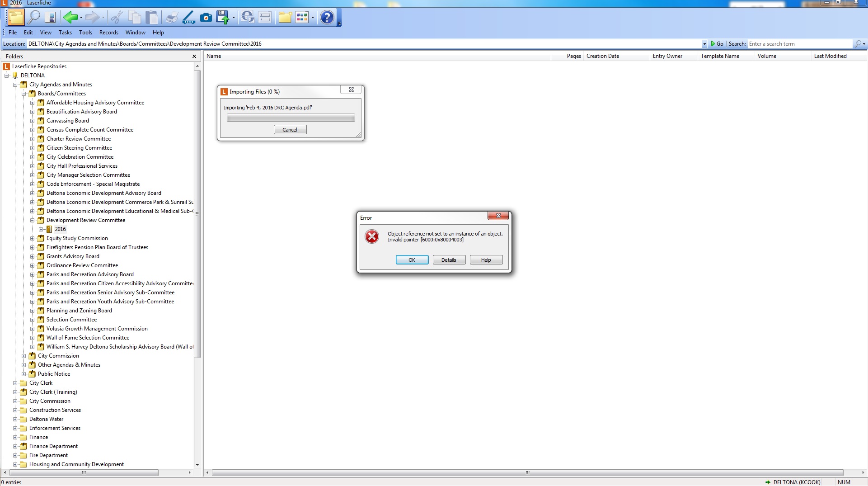
Task: Open back arrow history dropdown
Action: click(81, 18)
